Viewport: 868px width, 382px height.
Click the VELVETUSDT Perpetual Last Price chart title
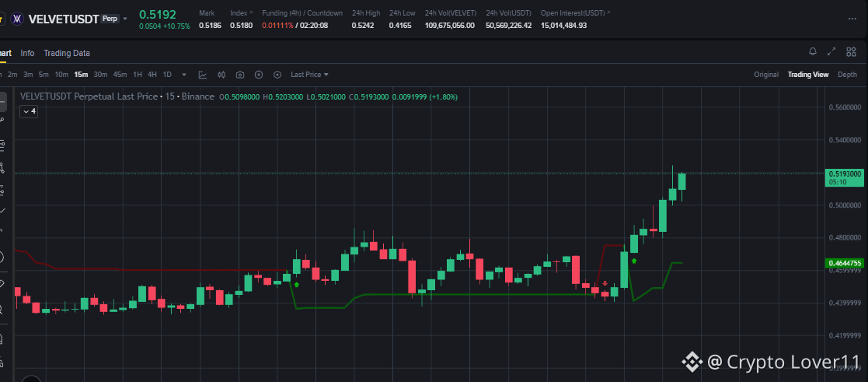point(117,96)
